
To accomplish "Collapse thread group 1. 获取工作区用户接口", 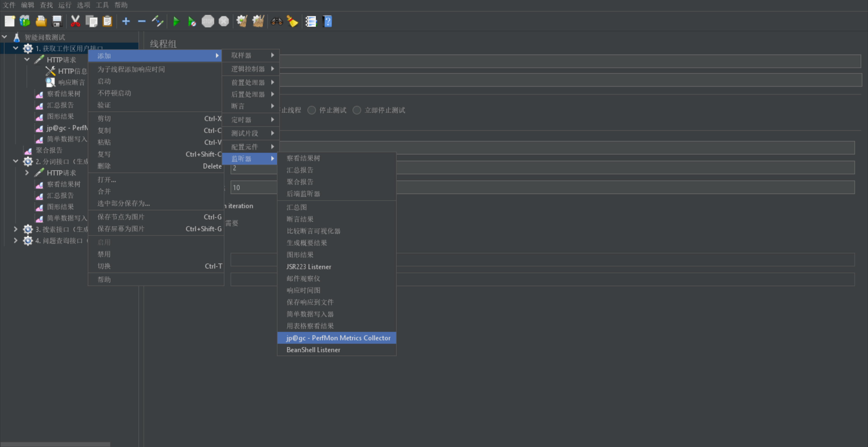I will (x=16, y=48).
